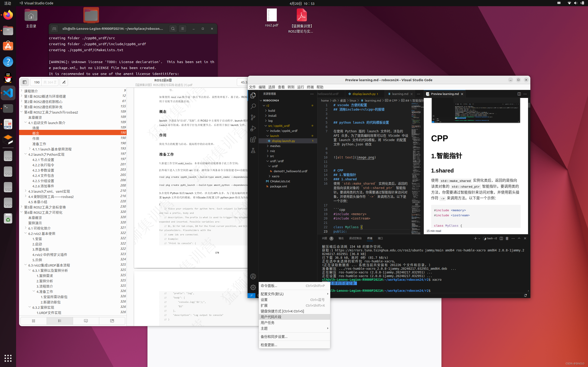Click the Explorer icon in Activity Bar
The width and height of the screenshot is (588, 367).
tap(253, 96)
